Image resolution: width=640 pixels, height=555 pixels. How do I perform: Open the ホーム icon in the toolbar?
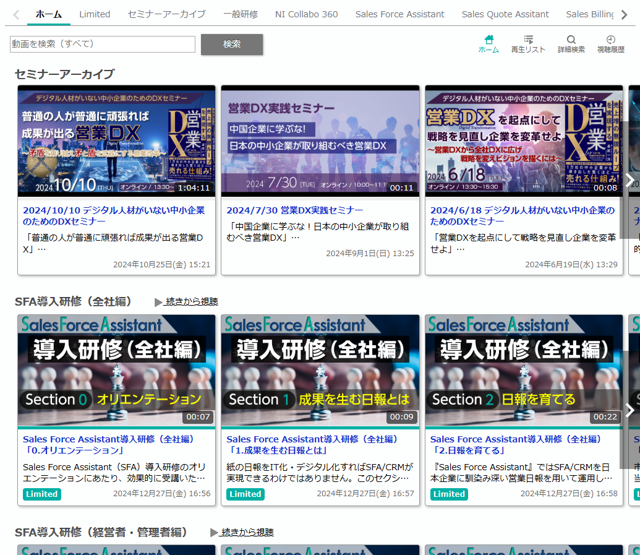489,44
